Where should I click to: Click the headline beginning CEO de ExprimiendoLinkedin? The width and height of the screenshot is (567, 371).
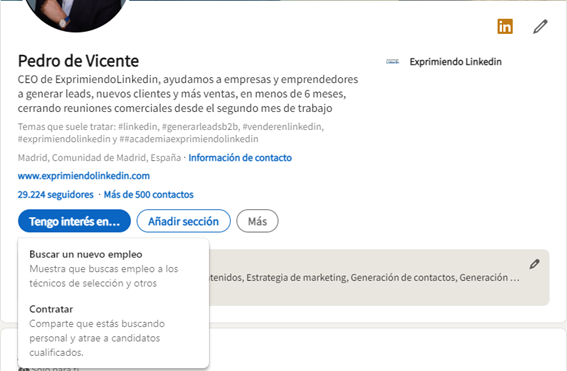pos(188,94)
